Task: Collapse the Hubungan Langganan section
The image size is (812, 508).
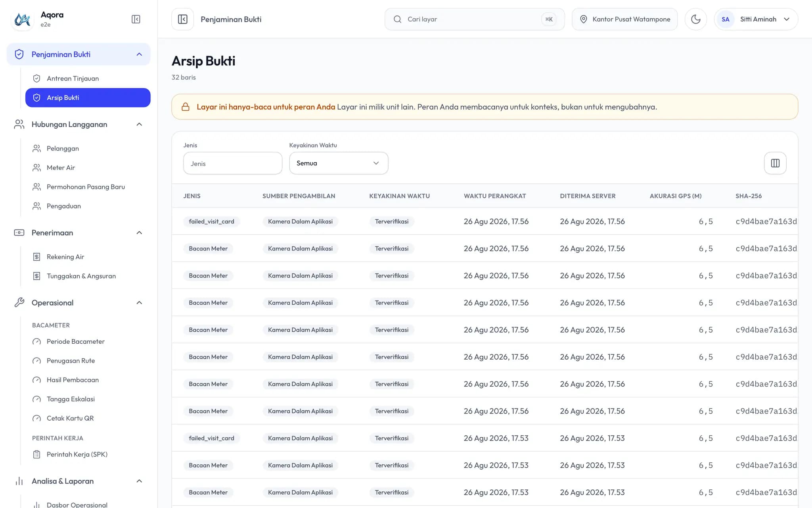Action: [x=139, y=124]
